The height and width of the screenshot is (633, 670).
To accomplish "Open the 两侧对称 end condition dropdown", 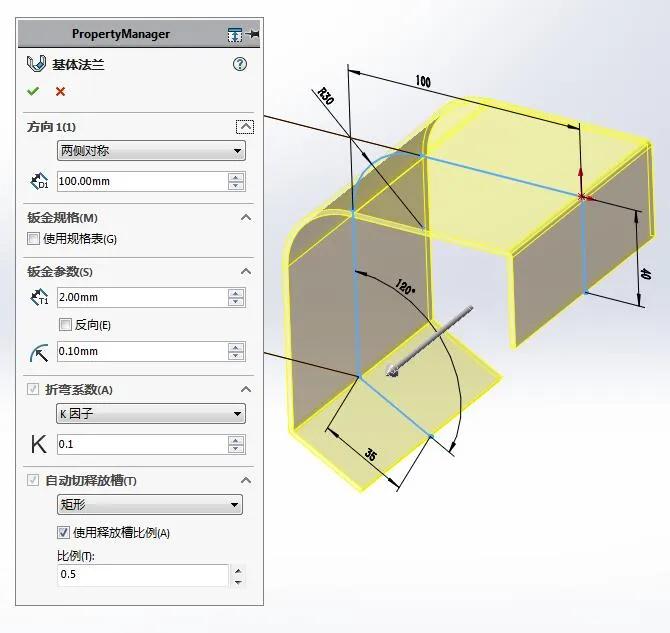I will pyautogui.click(x=151, y=151).
